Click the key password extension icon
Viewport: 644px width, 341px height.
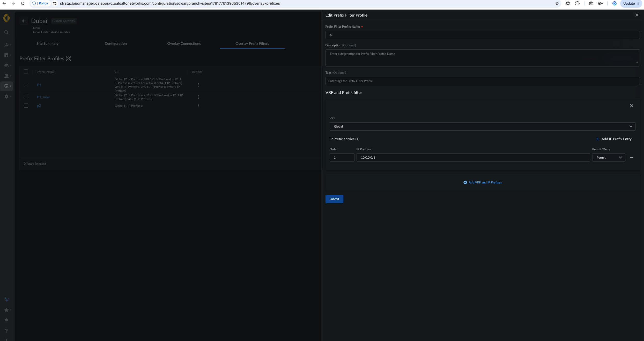point(601,3)
